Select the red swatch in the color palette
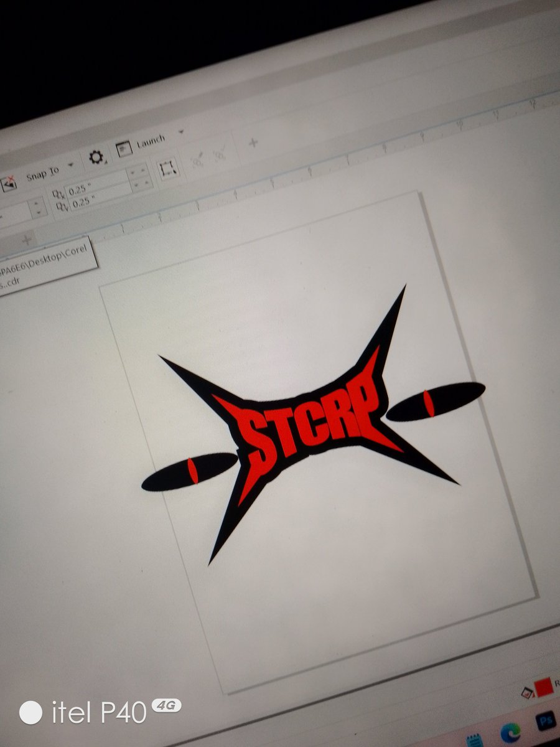 click(x=543, y=687)
